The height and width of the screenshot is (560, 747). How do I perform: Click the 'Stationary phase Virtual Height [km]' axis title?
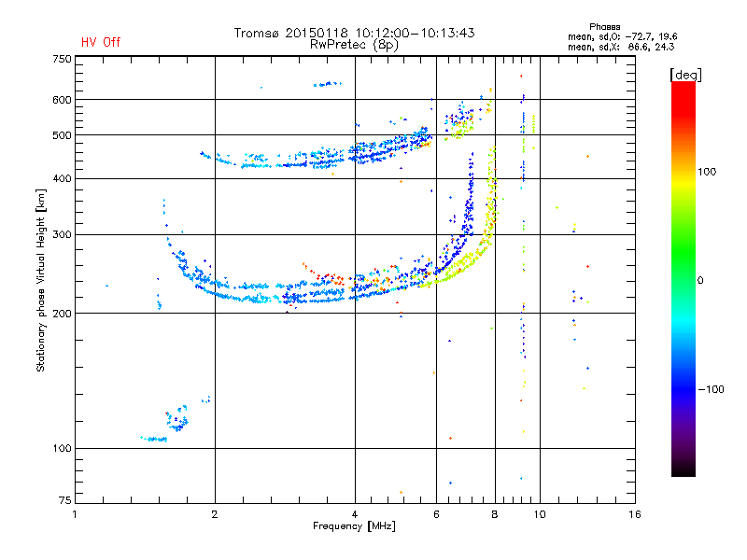(x=41, y=280)
